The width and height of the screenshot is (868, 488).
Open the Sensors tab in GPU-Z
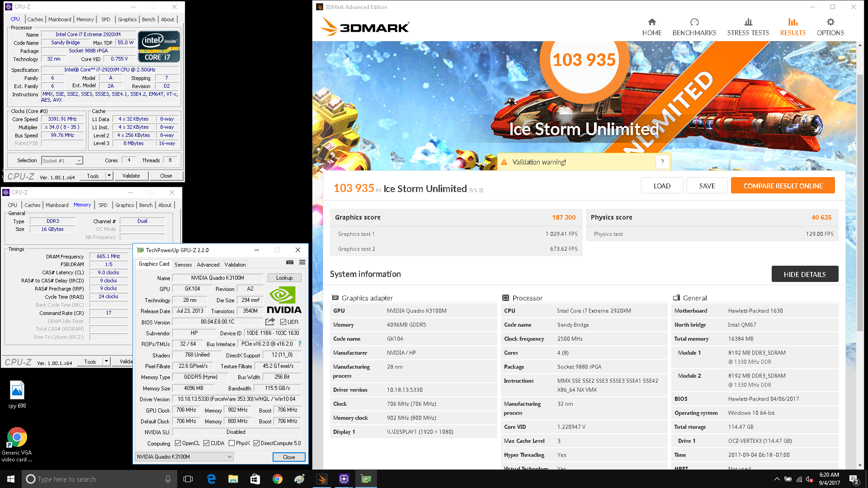(183, 264)
